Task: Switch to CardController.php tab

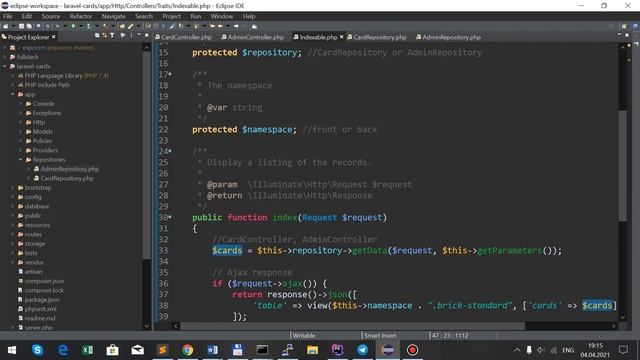Action: tap(184, 37)
